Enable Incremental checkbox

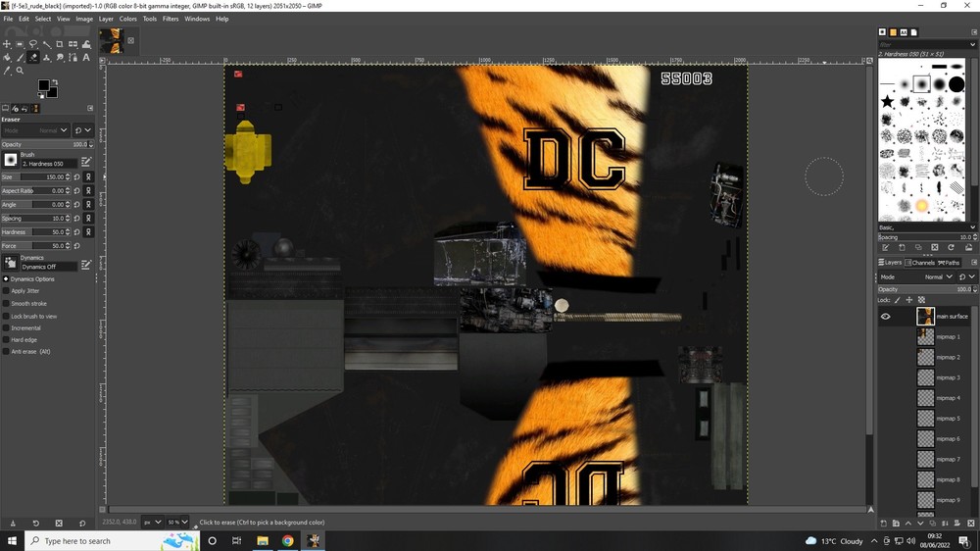pos(6,327)
